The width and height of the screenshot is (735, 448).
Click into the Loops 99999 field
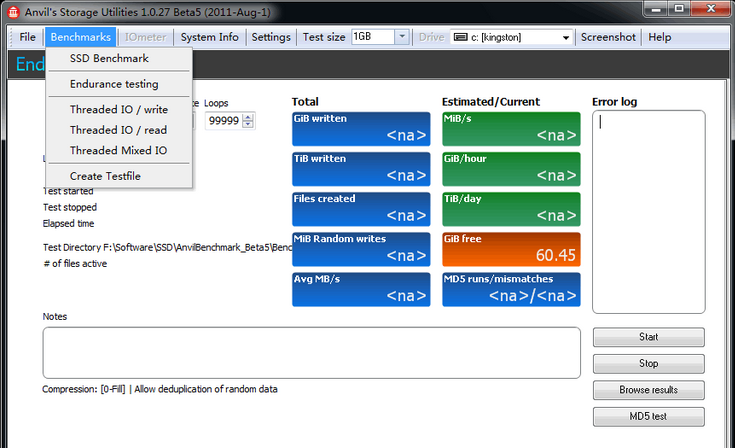click(224, 120)
